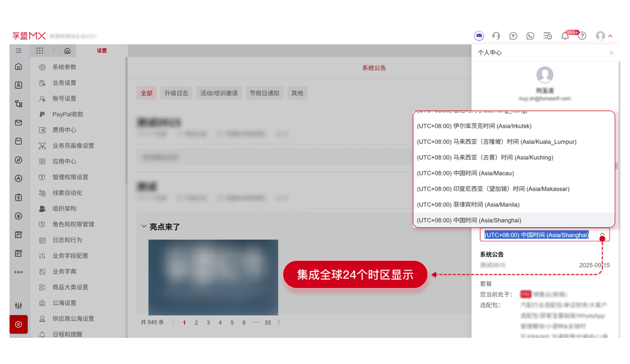Click the Telegram chat bubble icon
Screen dimensions: 630x364
tap(513, 35)
